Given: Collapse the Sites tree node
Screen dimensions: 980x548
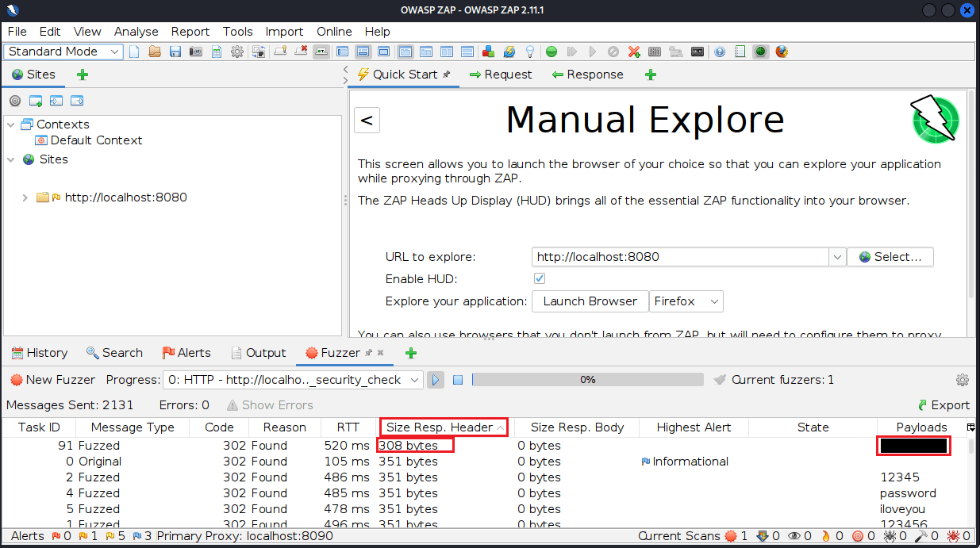Looking at the screenshot, I should (x=11, y=159).
